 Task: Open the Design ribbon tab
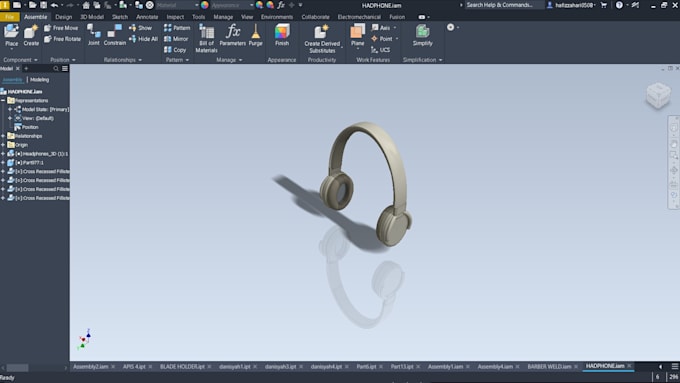tap(64, 17)
